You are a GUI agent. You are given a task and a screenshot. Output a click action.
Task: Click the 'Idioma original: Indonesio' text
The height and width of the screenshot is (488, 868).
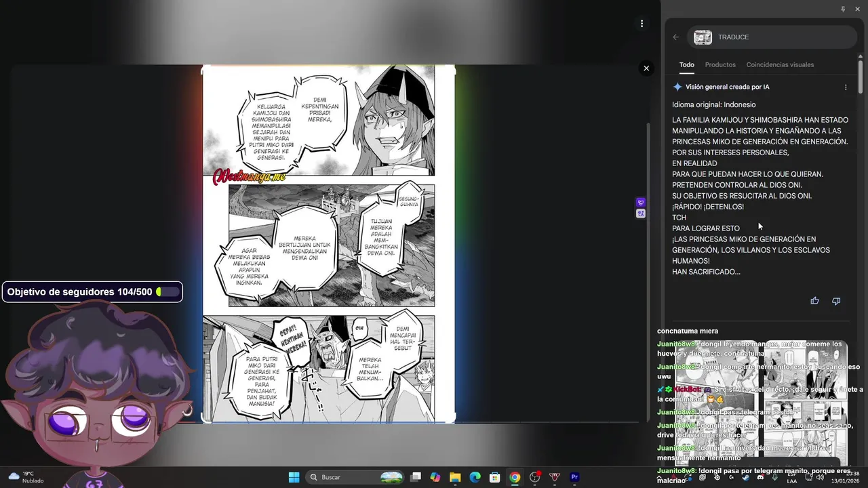[713, 104]
